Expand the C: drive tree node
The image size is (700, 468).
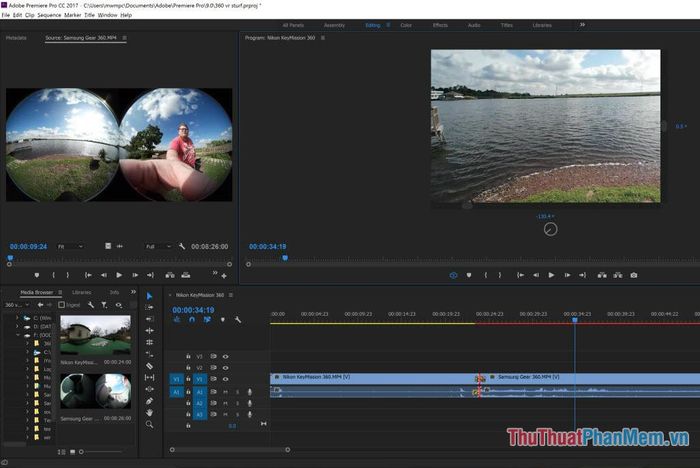tap(17, 318)
